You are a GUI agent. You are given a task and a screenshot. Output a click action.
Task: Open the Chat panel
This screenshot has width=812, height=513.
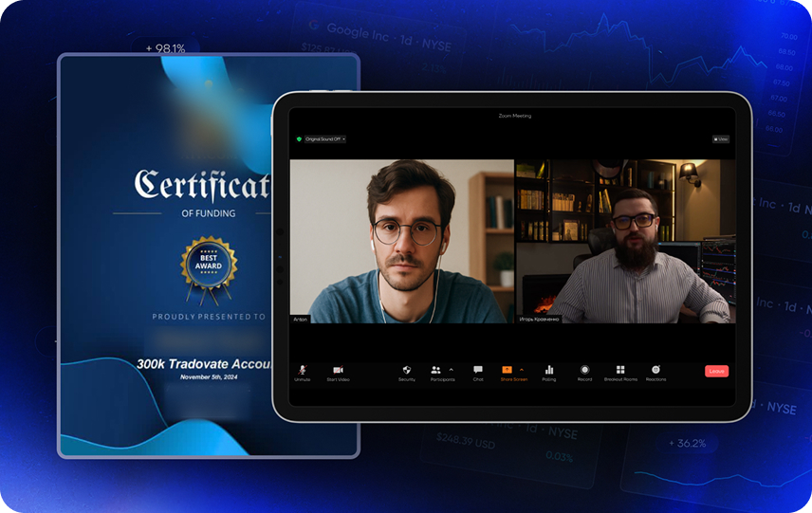point(478,370)
